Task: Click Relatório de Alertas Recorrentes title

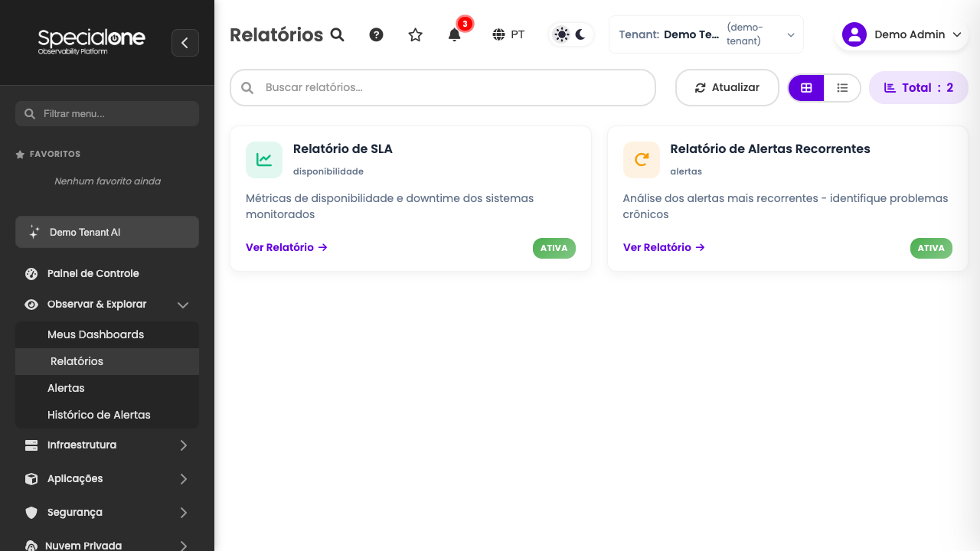Action: 770,148
